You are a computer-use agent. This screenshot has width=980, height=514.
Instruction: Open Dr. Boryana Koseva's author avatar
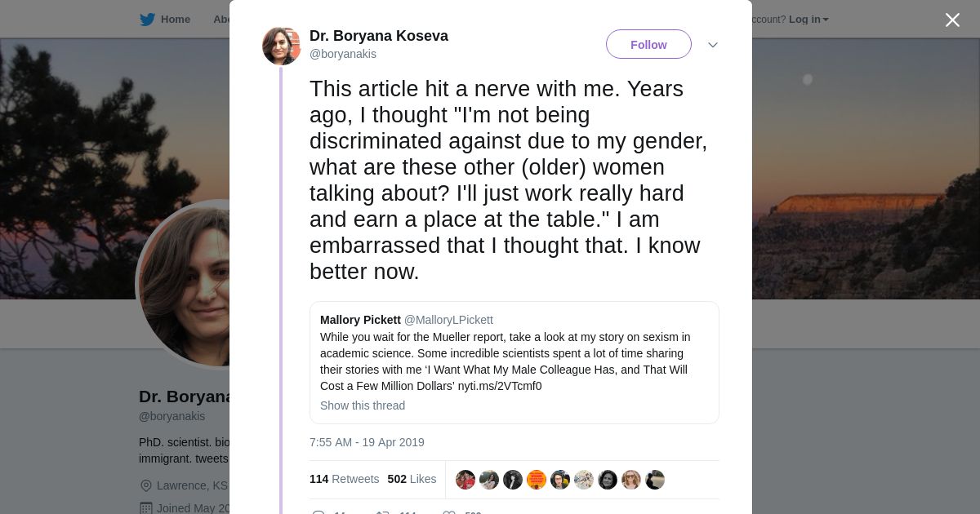[282, 46]
